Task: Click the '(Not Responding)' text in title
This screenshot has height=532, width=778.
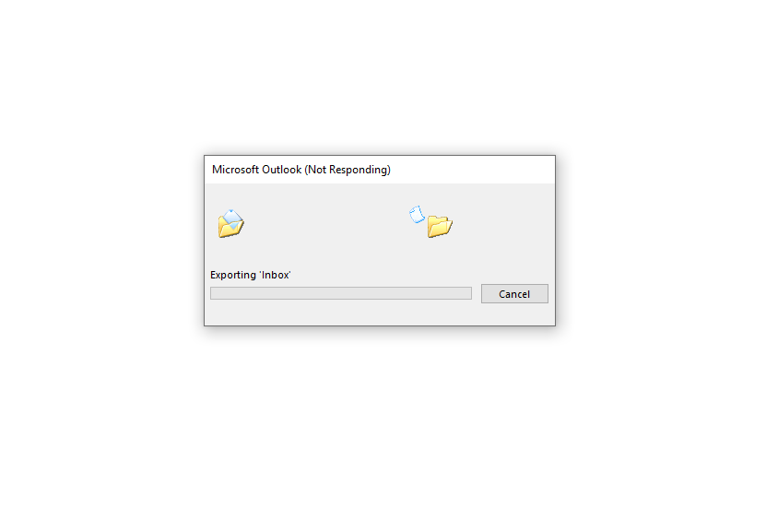Action: pos(348,170)
